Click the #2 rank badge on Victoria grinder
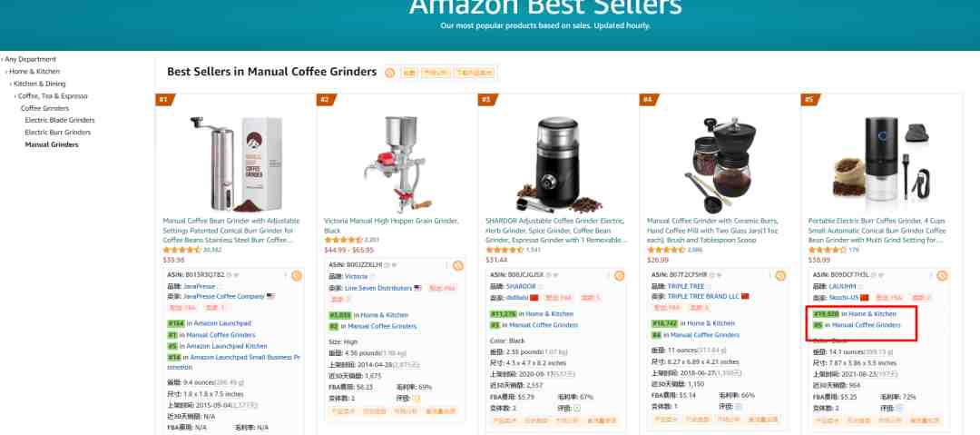980x435 pixels. (x=327, y=100)
